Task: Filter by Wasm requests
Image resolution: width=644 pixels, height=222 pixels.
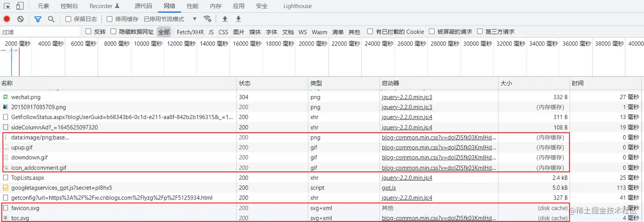Action: [x=319, y=32]
